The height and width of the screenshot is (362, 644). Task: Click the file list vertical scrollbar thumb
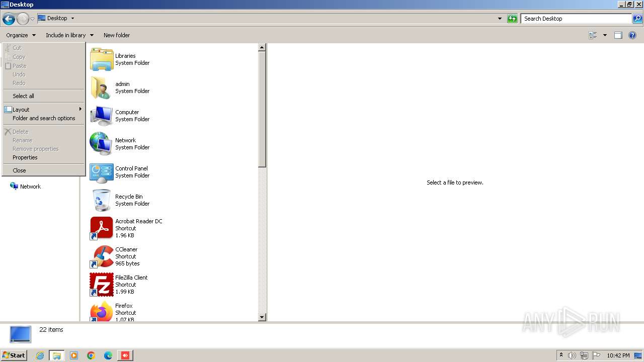point(262,110)
